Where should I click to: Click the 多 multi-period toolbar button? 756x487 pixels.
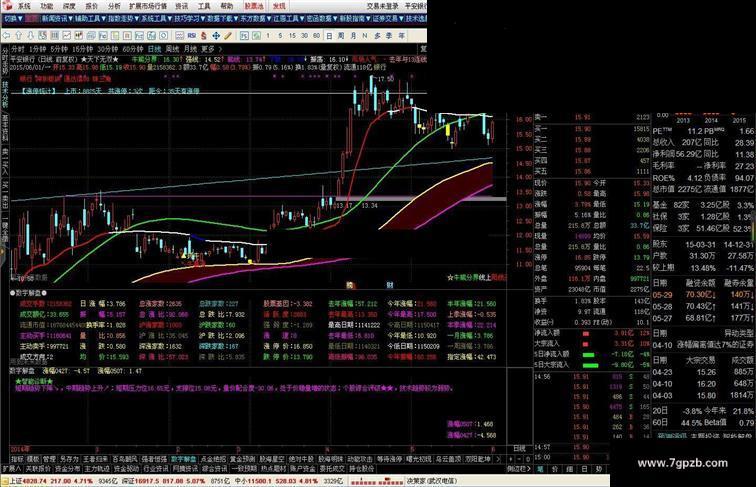click(x=377, y=36)
